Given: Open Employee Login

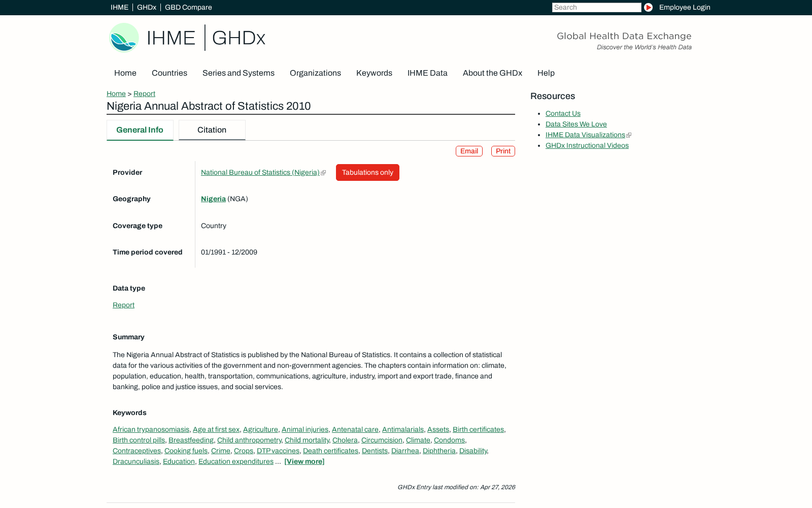Looking at the screenshot, I should point(685,7).
